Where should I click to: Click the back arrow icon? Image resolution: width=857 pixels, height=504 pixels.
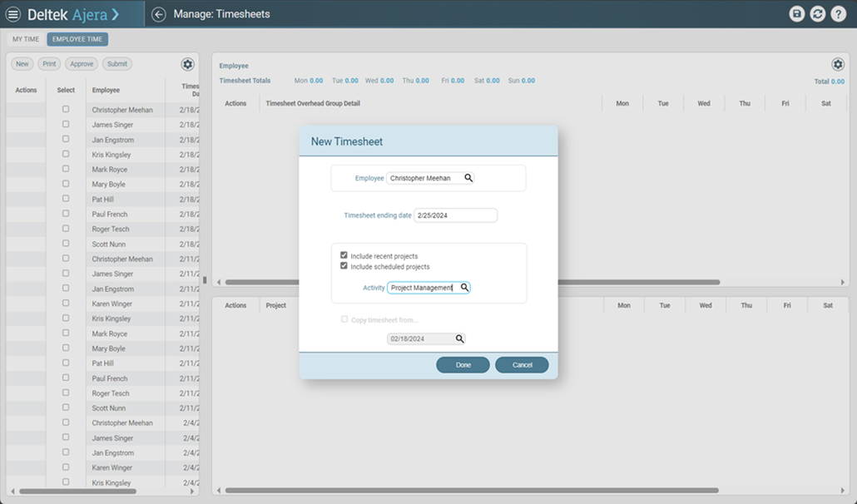(x=159, y=14)
